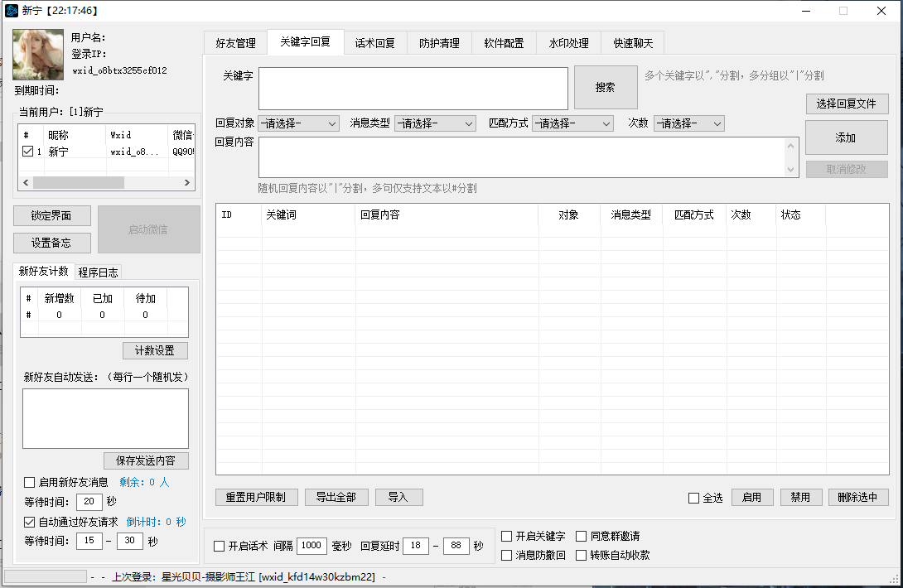Enable 开启话术 checkbox
The image size is (903, 588).
(x=219, y=546)
